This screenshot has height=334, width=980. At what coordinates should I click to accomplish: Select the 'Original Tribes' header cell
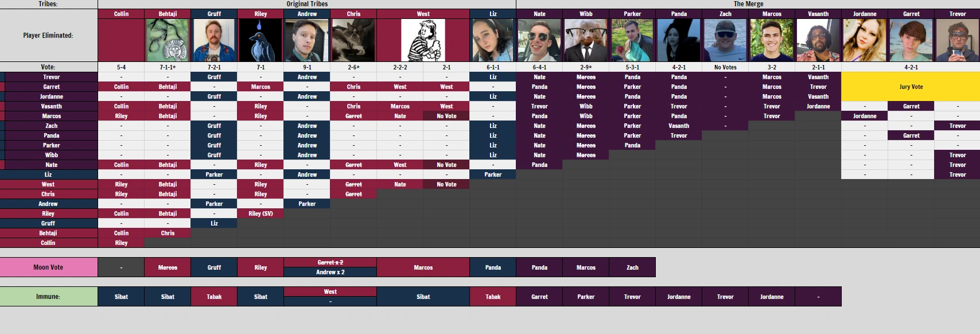coord(307,4)
